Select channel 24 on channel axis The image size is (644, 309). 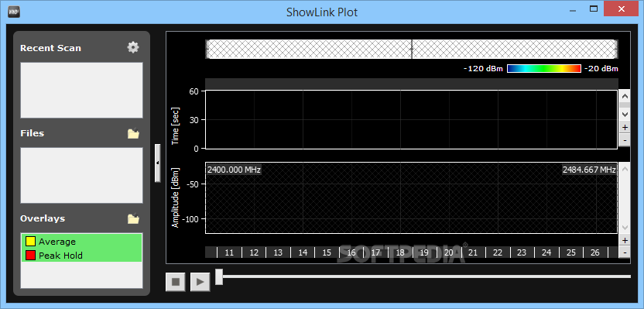click(546, 252)
